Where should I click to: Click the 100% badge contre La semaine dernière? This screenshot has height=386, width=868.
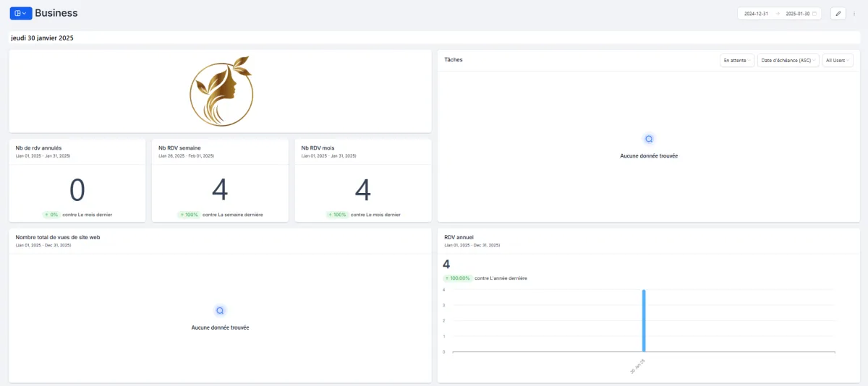(x=189, y=215)
